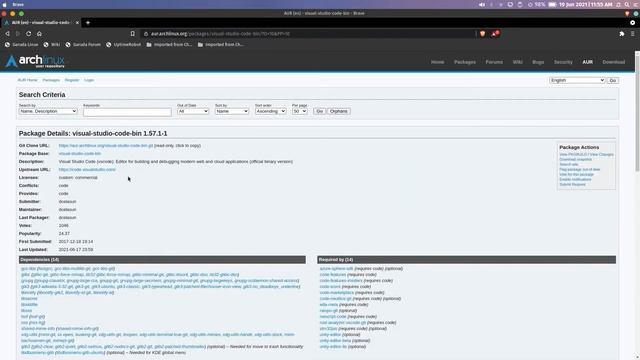Screen dimensions: 640x360
Task: Open a new tab with plus icon
Action: click(88, 23)
